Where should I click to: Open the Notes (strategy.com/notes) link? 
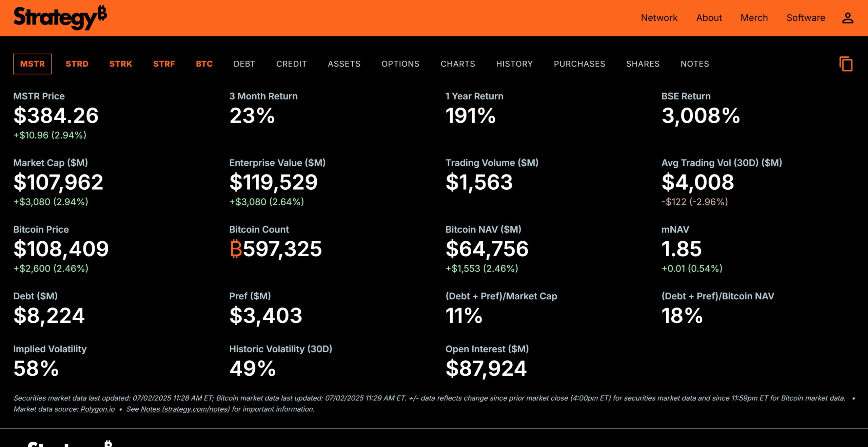185,409
